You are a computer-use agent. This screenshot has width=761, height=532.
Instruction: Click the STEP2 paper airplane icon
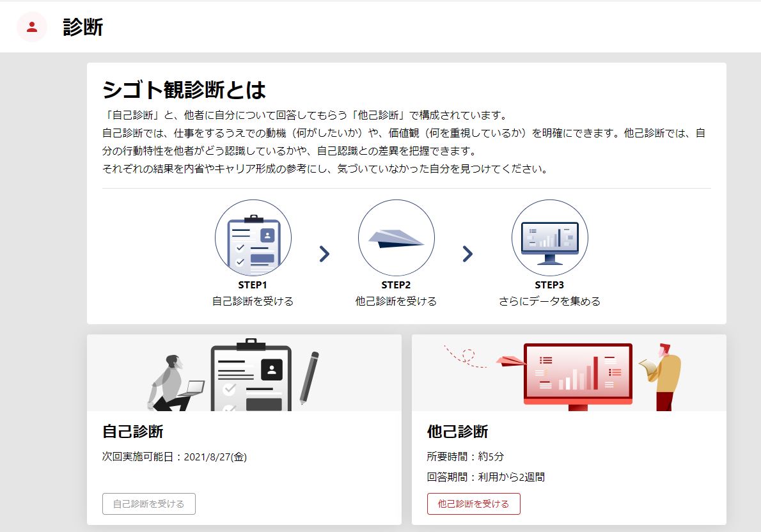pos(396,238)
